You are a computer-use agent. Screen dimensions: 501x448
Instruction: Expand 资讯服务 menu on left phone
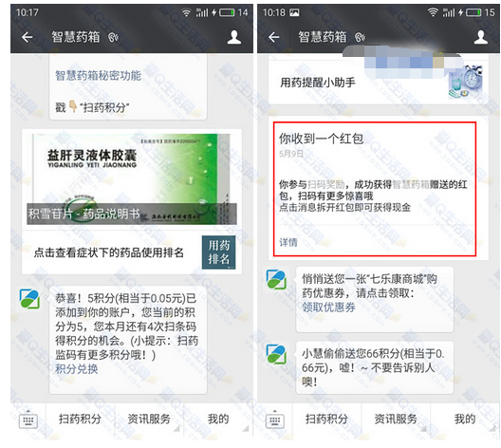pyautogui.click(x=149, y=419)
